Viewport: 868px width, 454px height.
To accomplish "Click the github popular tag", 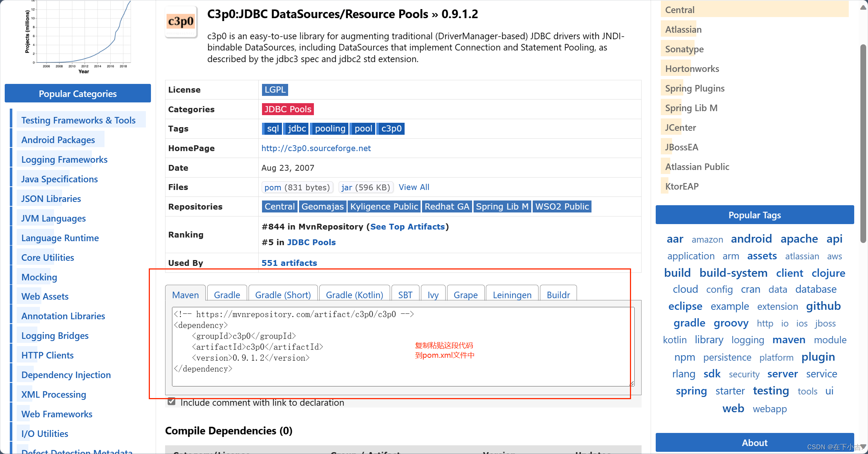I will tap(823, 306).
